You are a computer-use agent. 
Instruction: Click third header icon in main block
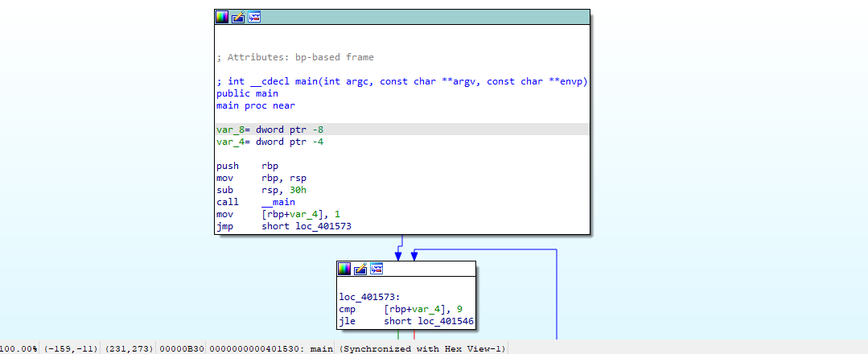click(x=254, y=17)
